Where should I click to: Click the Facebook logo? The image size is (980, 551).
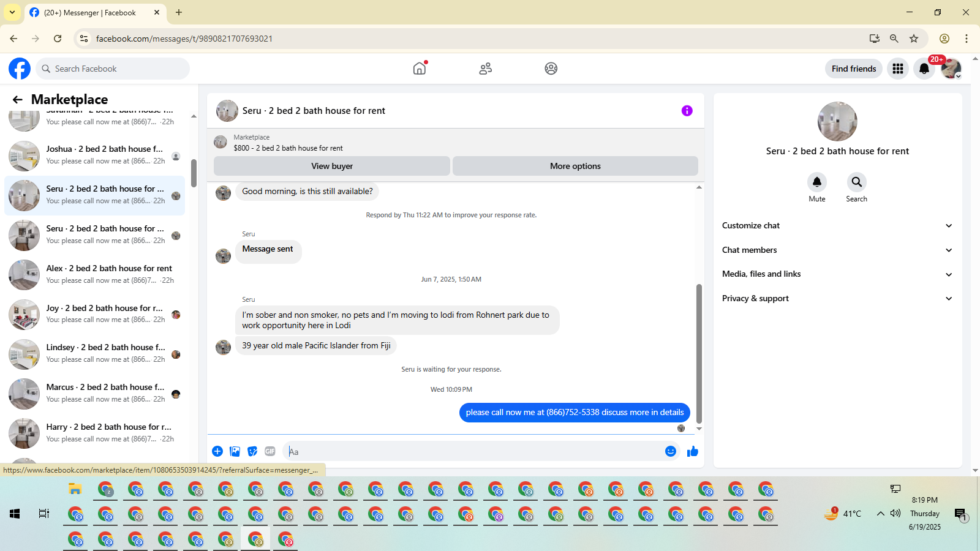click(20, 69)
